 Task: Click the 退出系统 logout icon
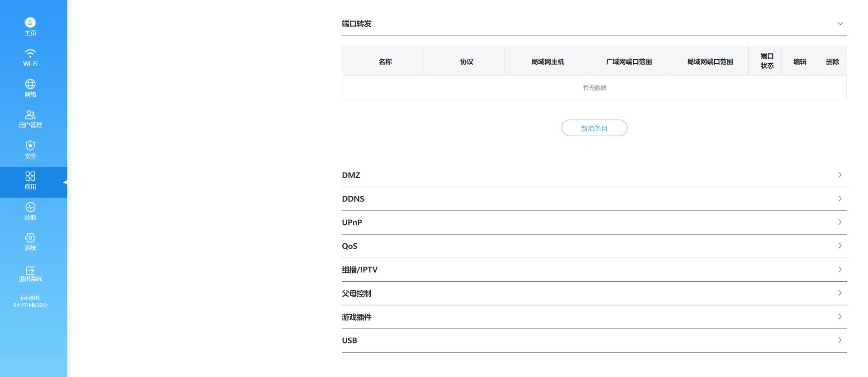pyautogui.click(x=30, y=270)
